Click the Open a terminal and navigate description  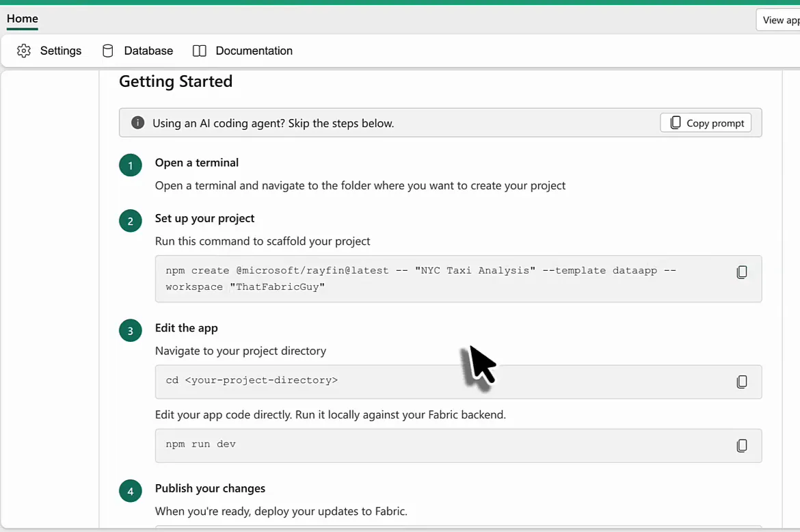360,186
